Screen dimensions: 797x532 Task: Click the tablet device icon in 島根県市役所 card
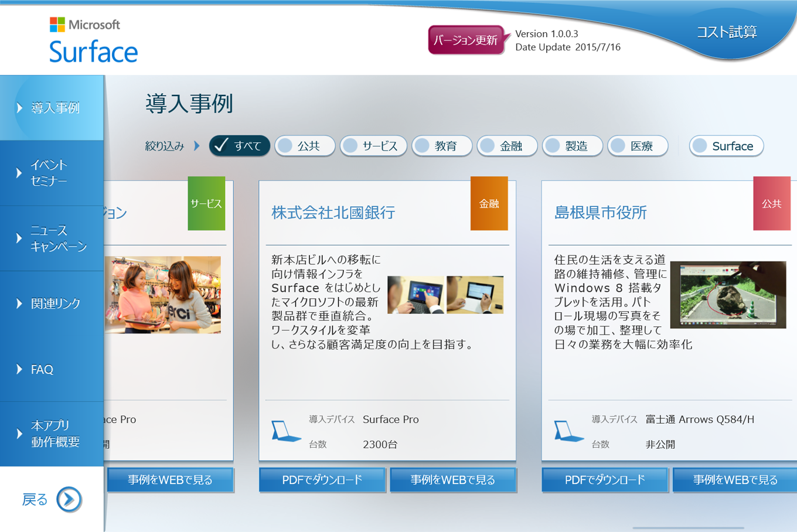point(568,432)
